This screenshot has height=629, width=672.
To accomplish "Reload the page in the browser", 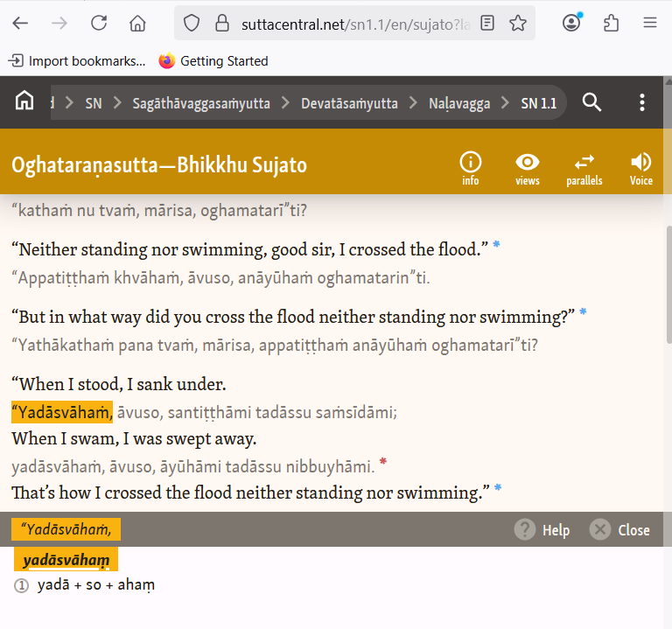I will click(x=99, y=24).
